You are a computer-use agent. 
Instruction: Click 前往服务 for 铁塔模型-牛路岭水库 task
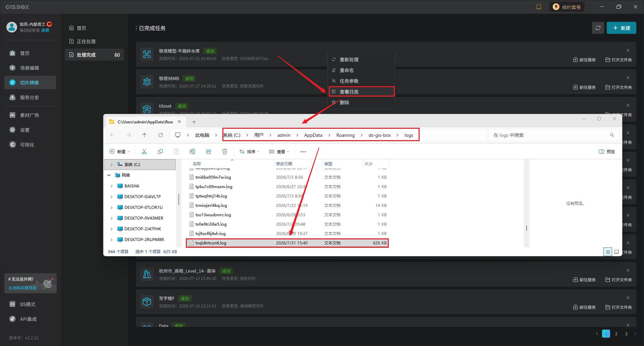click(x=584, y=60)
